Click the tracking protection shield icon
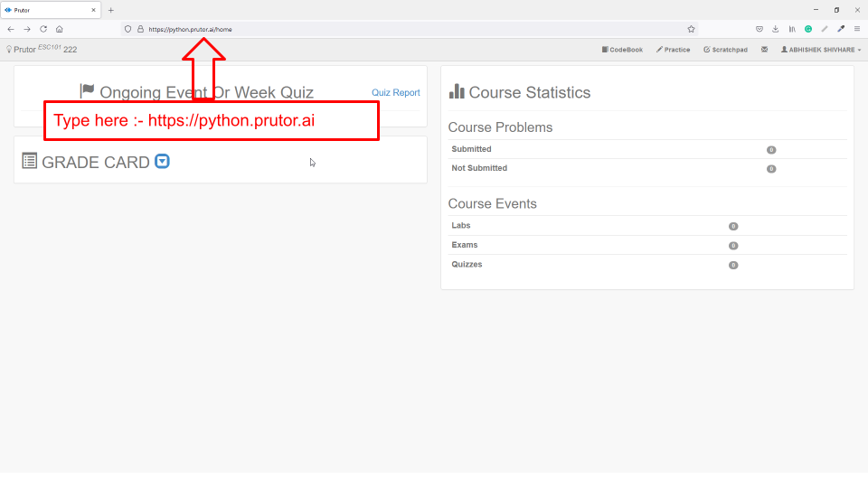 (128, 29)
